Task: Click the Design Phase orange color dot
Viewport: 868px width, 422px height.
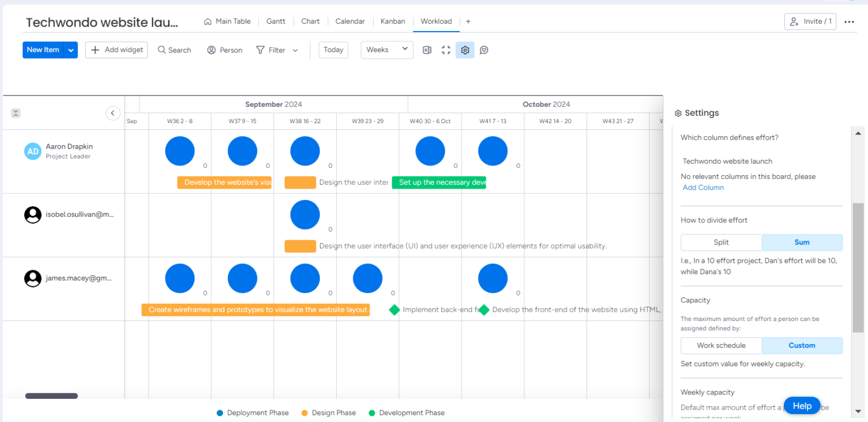Action: click(x=303, y=412)
